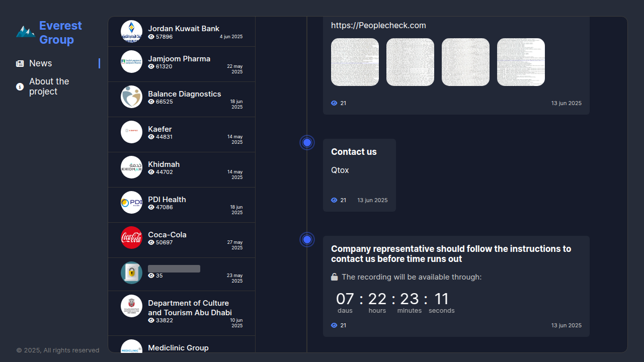The width and height of the screenshot is (644, 362).
Task: Click the Jordan Kuwait Bank logo
Action: coord(131,31)
